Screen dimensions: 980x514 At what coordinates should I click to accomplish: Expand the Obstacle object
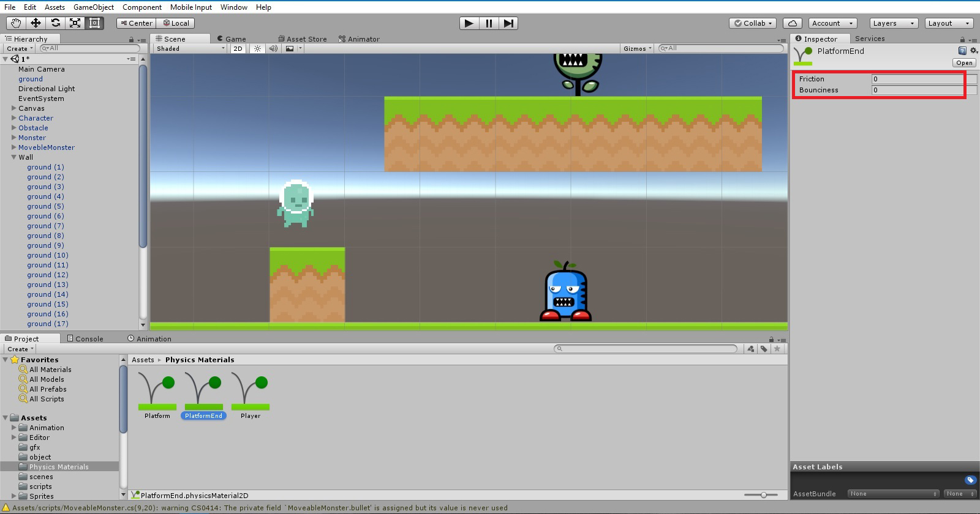point(14,128)
